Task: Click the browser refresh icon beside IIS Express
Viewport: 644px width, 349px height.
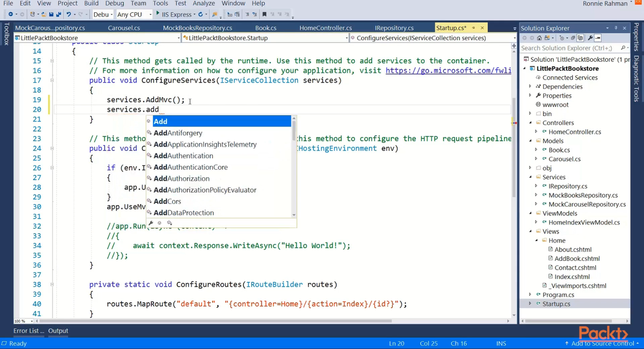Action: 200,14
